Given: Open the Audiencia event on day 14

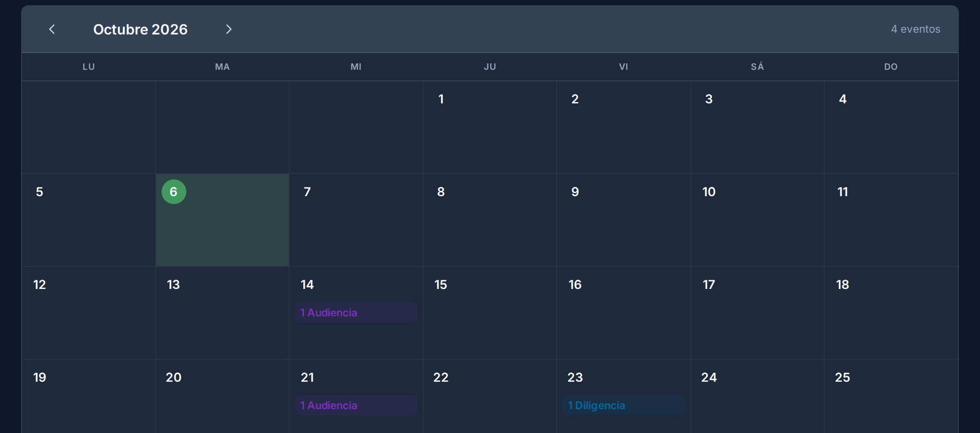Looking at the screenshot, I should click(356, 312).
